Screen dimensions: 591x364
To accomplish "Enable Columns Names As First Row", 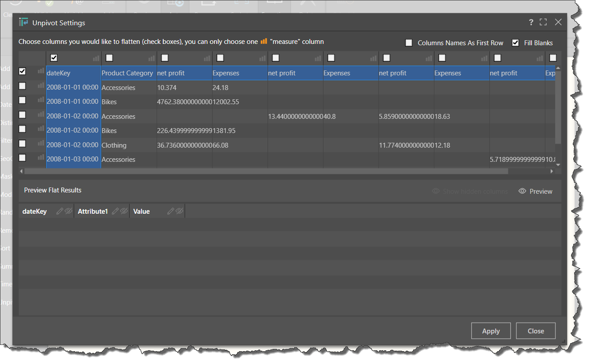I will (x=409, y=43).
